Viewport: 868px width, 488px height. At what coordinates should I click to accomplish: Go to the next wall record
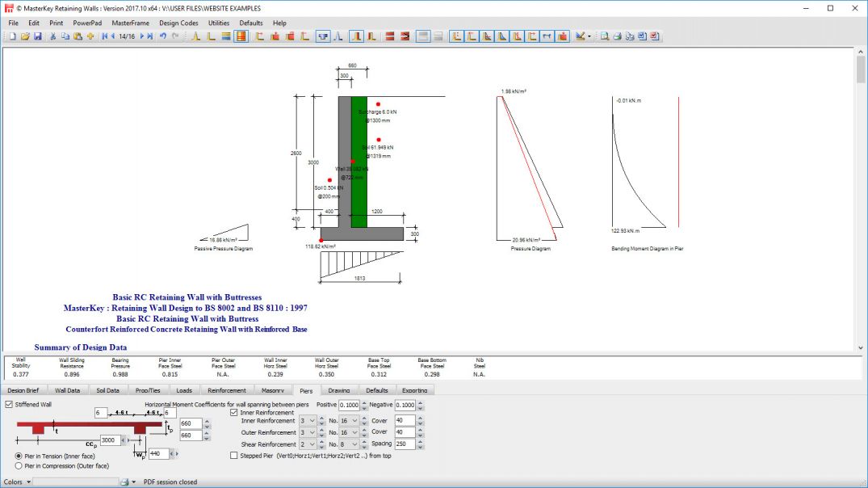pyautogui.click(x=142, y=36)
